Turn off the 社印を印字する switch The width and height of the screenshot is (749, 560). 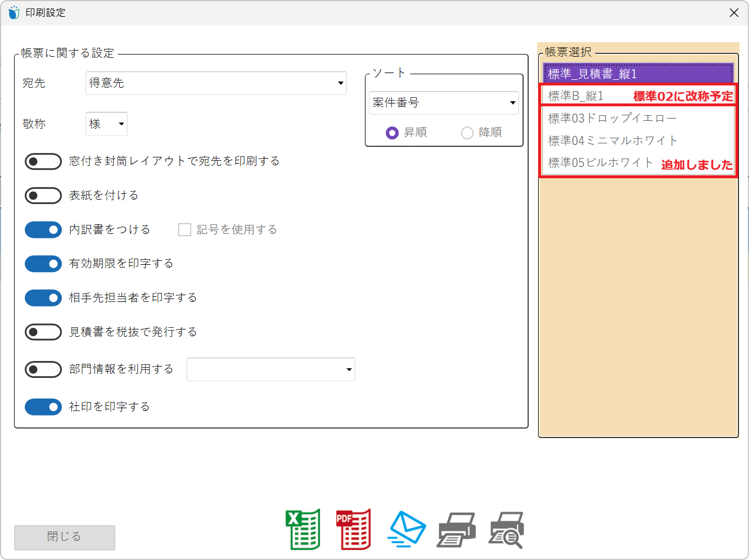(x=43, y=407)
